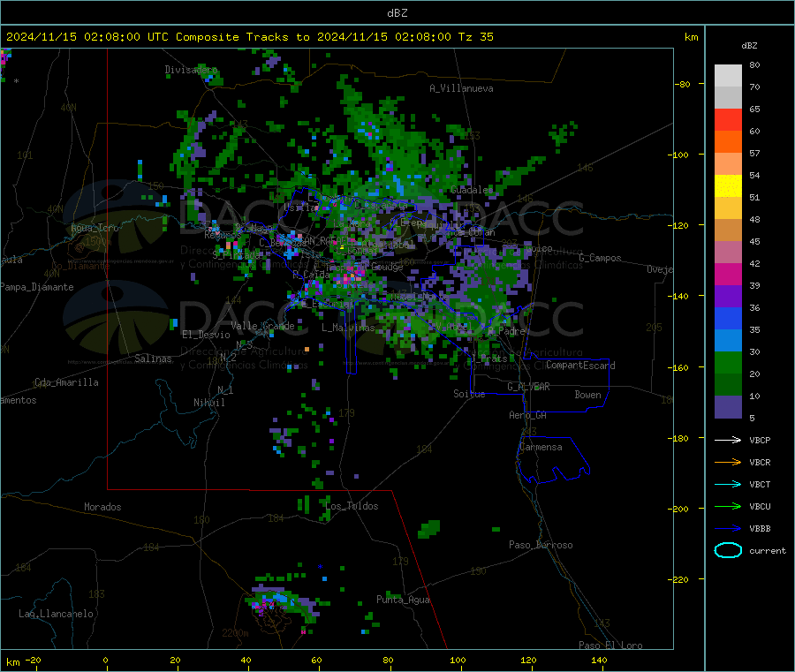Click the white VBCP arrow in the legend
Screen dimensions: 795x672
coord(728,440)
